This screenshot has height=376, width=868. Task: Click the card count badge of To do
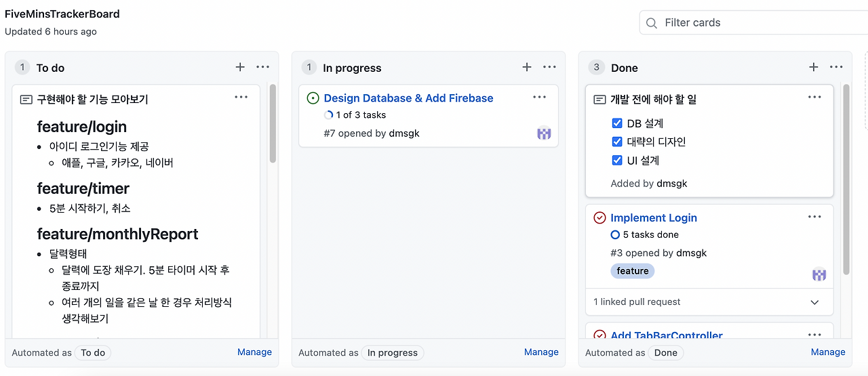[22, 67]
